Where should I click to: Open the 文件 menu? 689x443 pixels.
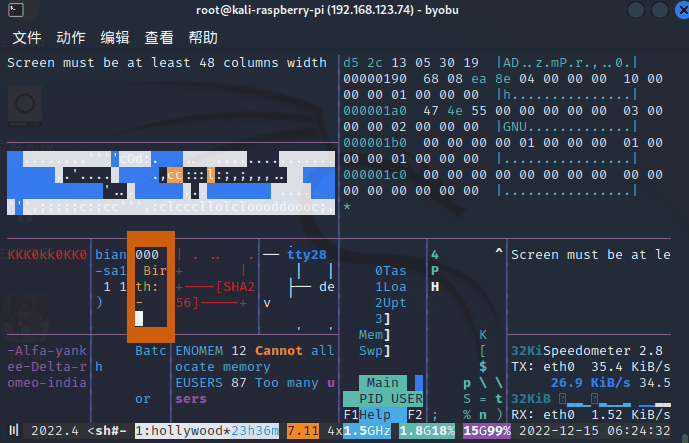[27, 38]
